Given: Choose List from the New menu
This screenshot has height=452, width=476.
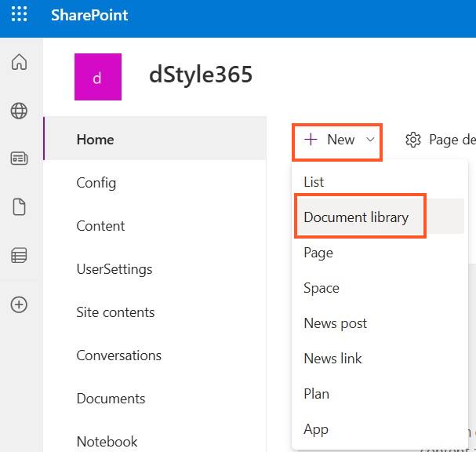Looking at the screenshot, I should pyautogui.click(x=378, y=182).
